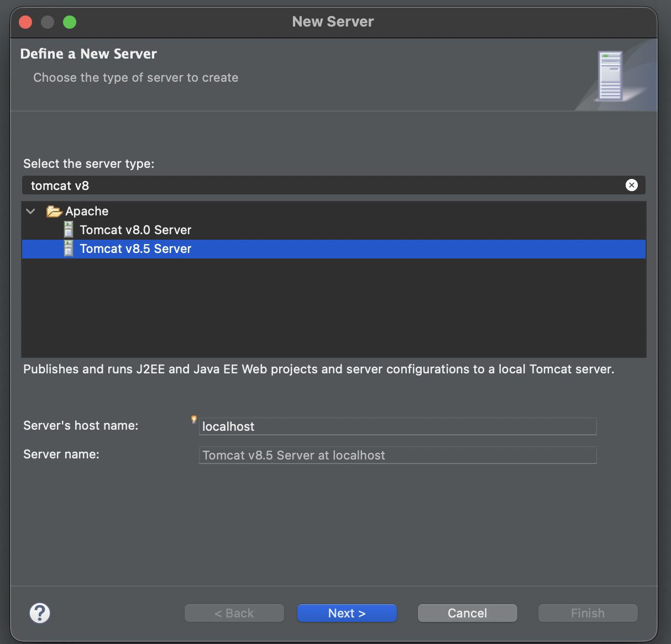671x644 pixels.
Task: Click 'Choose the type of server to create'
Action: coord(136,77)
